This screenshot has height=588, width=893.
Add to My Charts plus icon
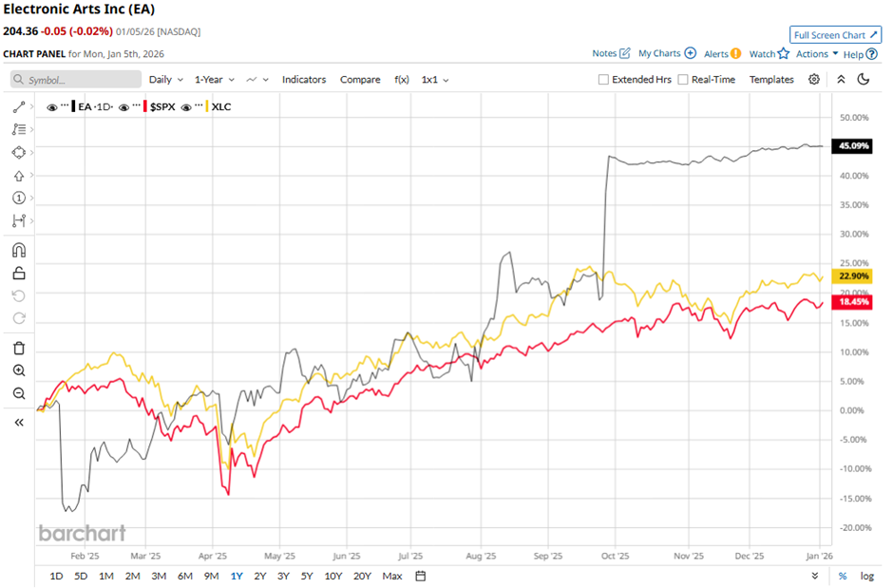tap(690, 53)
